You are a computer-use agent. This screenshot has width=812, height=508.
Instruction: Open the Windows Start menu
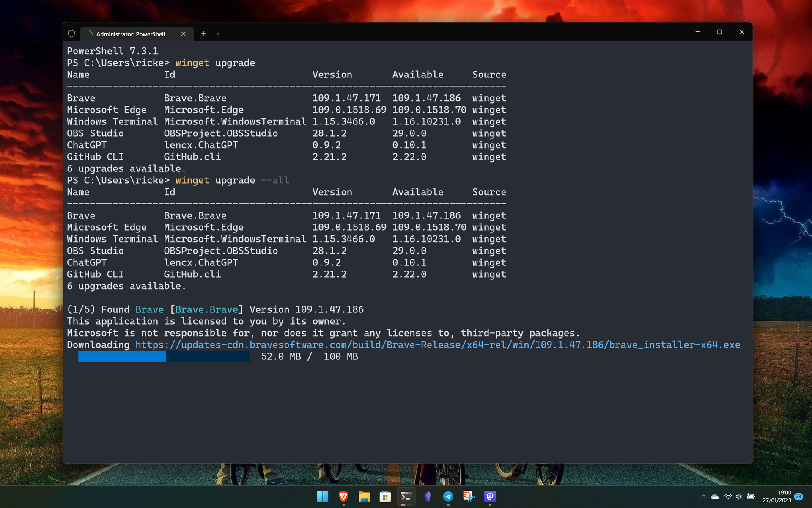[x=324, y=497]
